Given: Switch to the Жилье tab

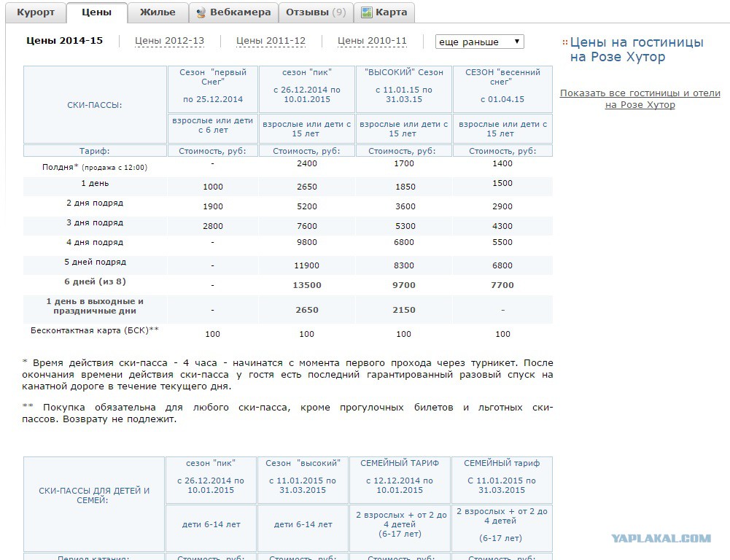Looking at the screenshot, I should pos(158,12).
